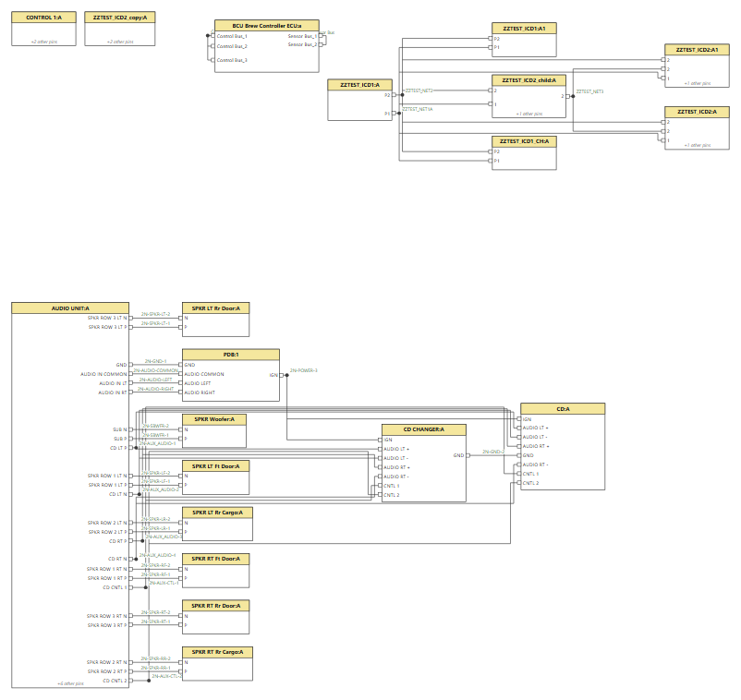Click the AUDIO RT - pin on CD:A

pos(536,465)
